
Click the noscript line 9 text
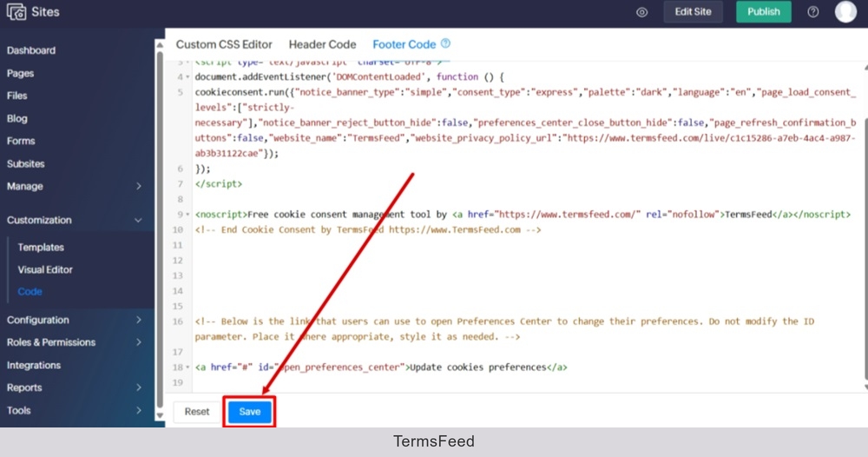coord(523,215)
